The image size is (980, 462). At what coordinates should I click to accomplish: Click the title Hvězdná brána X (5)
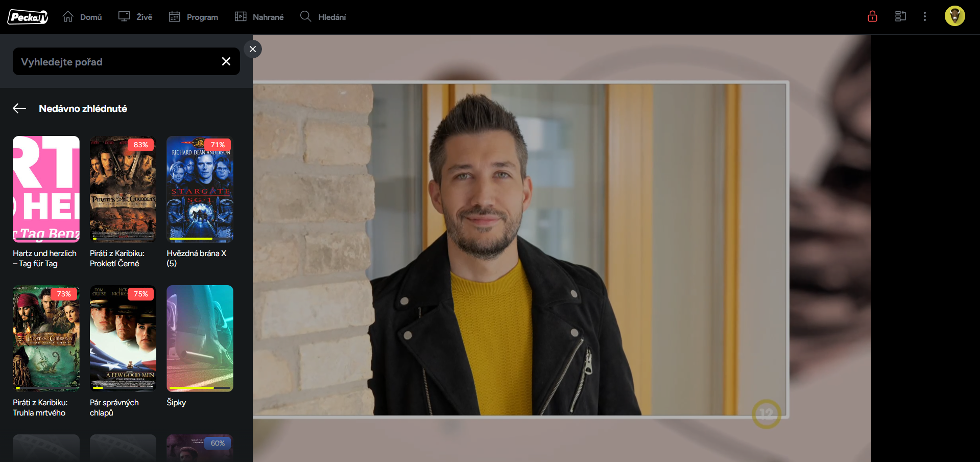[x=197, y=259]
